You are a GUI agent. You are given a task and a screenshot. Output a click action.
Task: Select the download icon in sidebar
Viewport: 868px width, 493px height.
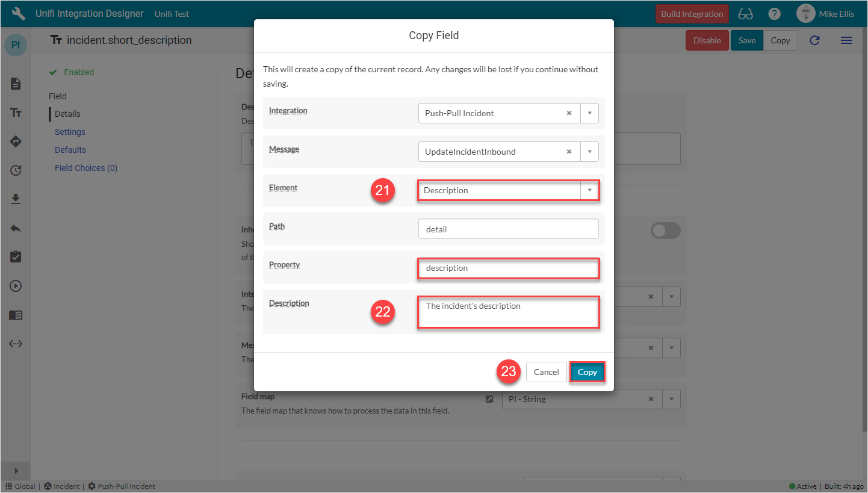pos(16,199)
